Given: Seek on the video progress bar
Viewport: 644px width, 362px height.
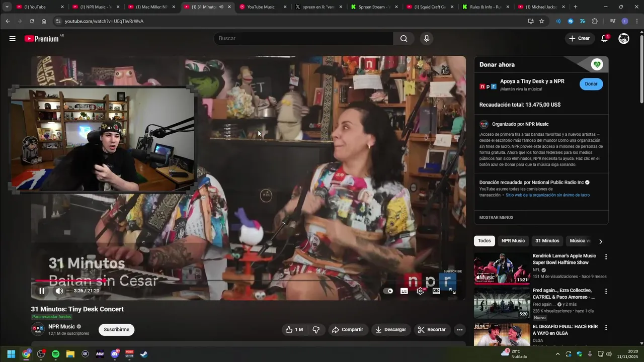Looking at the screenshot, I should click(249, 281).
